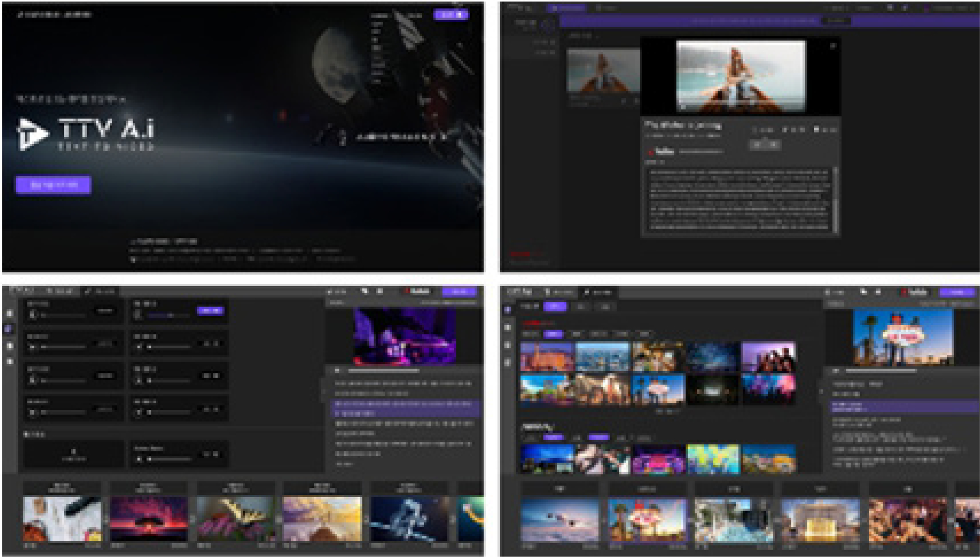Viewport: 980px width, 557px height.
Task: Click the upload box in the music panel
Action: [73, 454]
